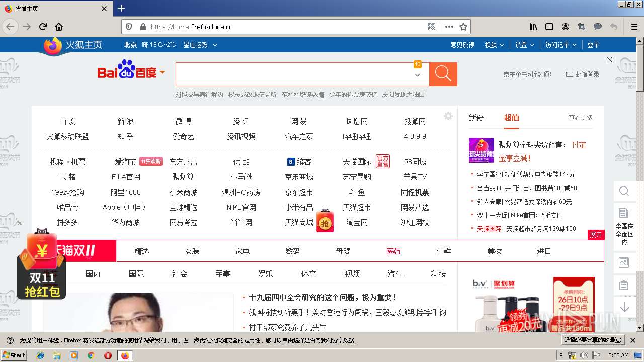Image resolution: width=644 pixels, height=362 pixels.
Task: Launch Internet Explorer from the taskbar
Action: 40,355
